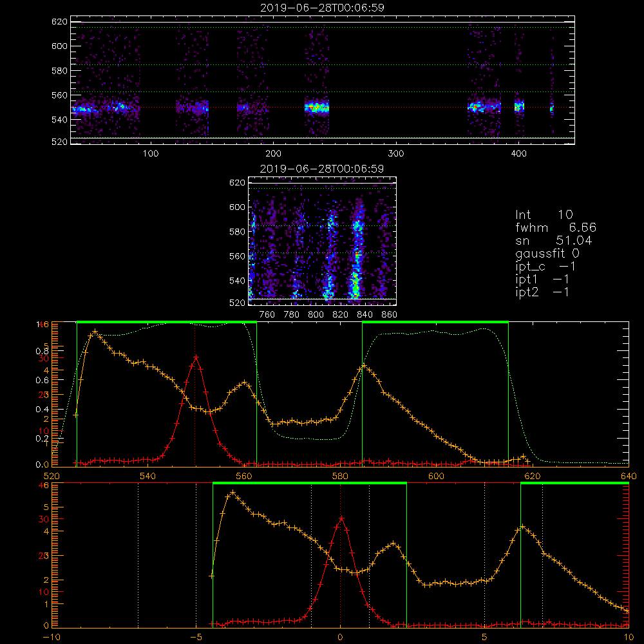Click the red Gaussian peak near 550 in profile plot
Viewport: 644px width, 644px height.
(196, 357)
